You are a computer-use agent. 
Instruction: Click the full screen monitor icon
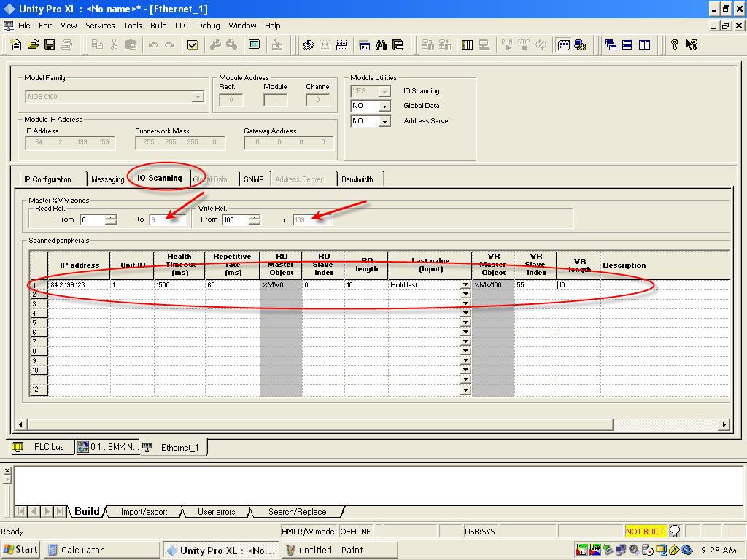(255, 44)
